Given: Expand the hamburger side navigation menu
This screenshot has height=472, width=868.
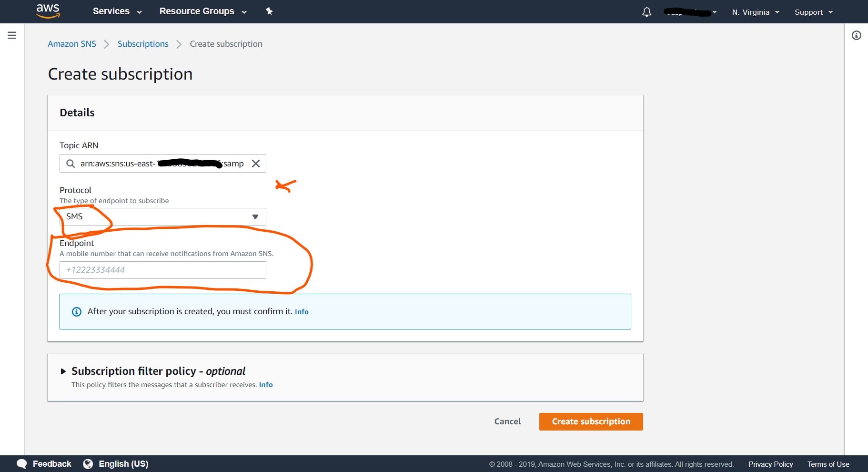Looking at the screenshot, I should point(12,35).
